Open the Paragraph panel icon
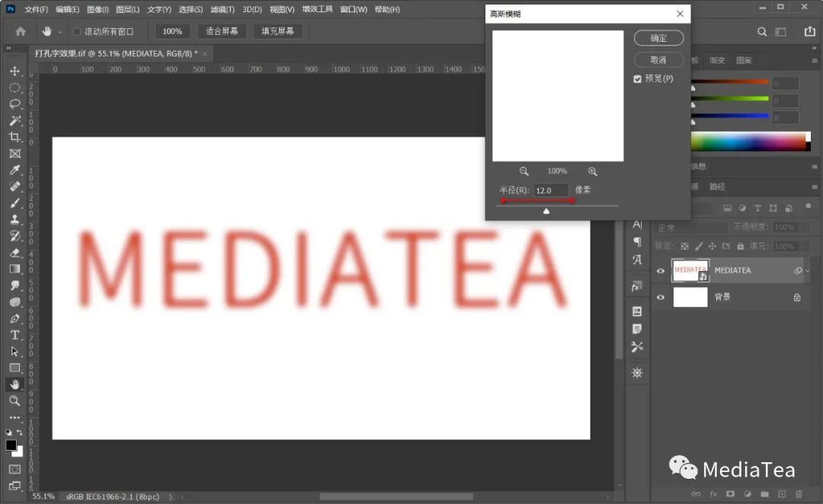823x504 pixels. tap(637, 242)
